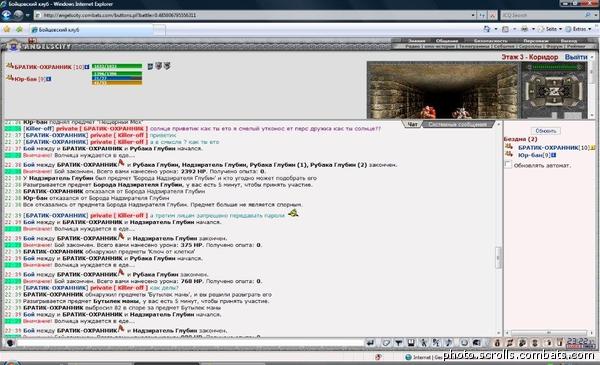Click the floppy disk save icon
The height and width of the screenshot is (365, 600).
click(411, 343)
